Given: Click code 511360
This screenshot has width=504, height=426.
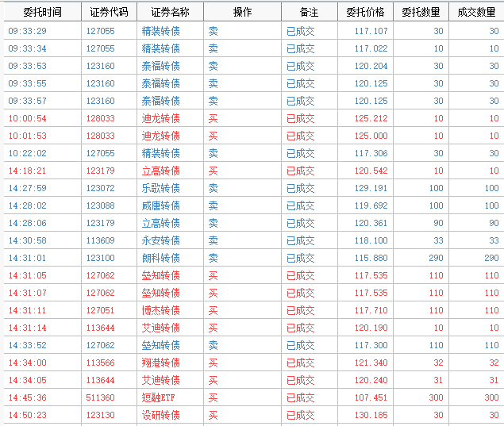Looking at the screenshot, I should pyautogui.click(x=100, y=397).
